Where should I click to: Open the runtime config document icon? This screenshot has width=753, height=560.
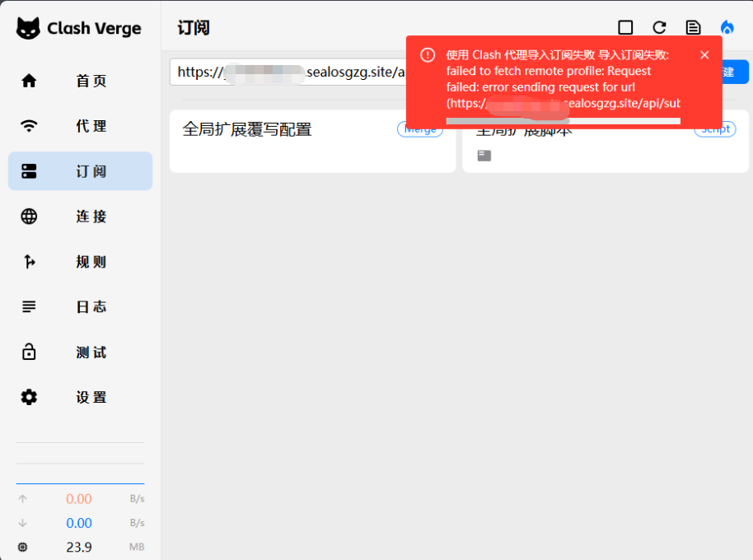(693, 26)
